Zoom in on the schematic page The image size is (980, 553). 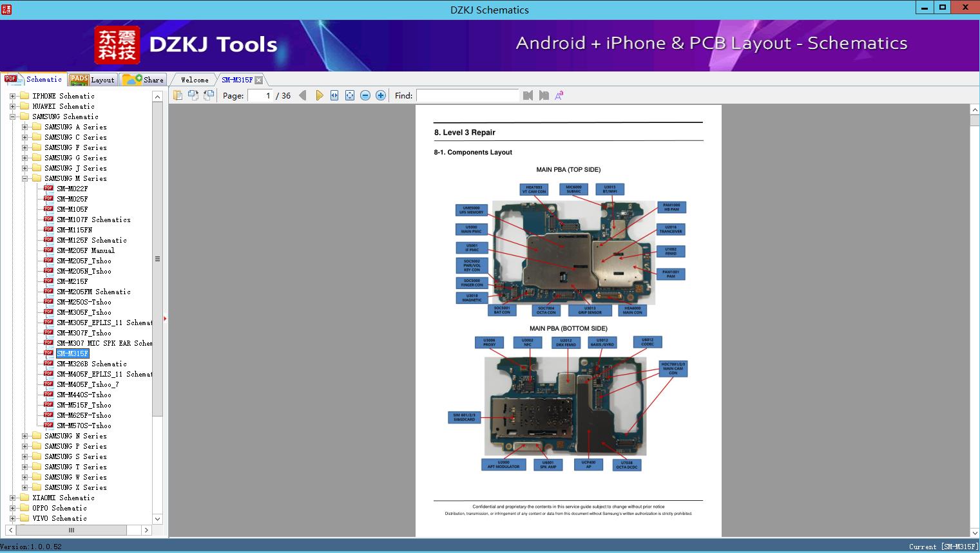pos(381,95)
